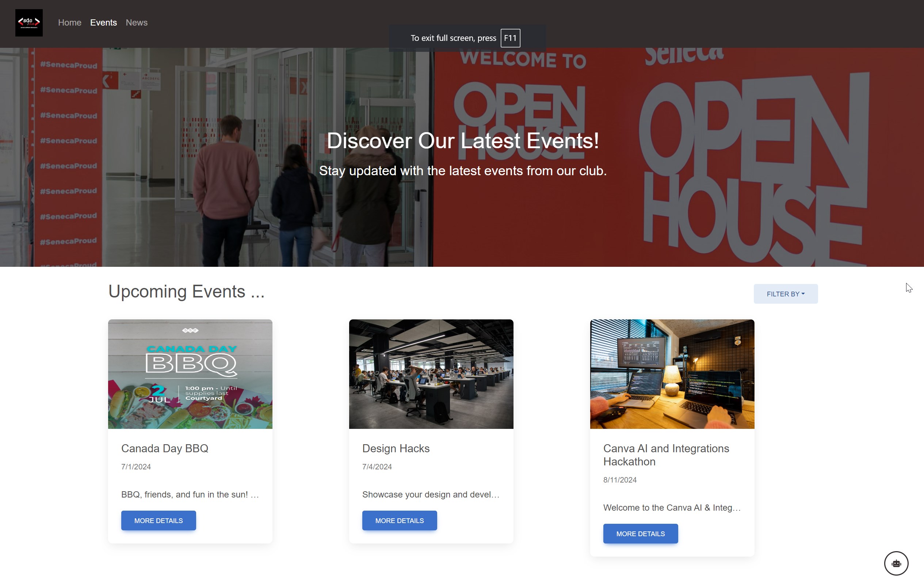Click the Upcoming Events section heading

187,291
